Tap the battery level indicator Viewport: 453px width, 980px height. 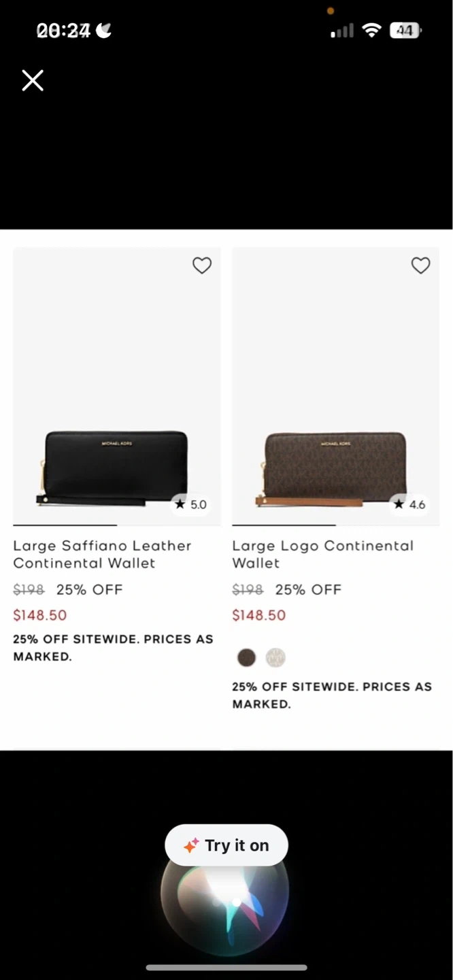click(x=405, y=31)
